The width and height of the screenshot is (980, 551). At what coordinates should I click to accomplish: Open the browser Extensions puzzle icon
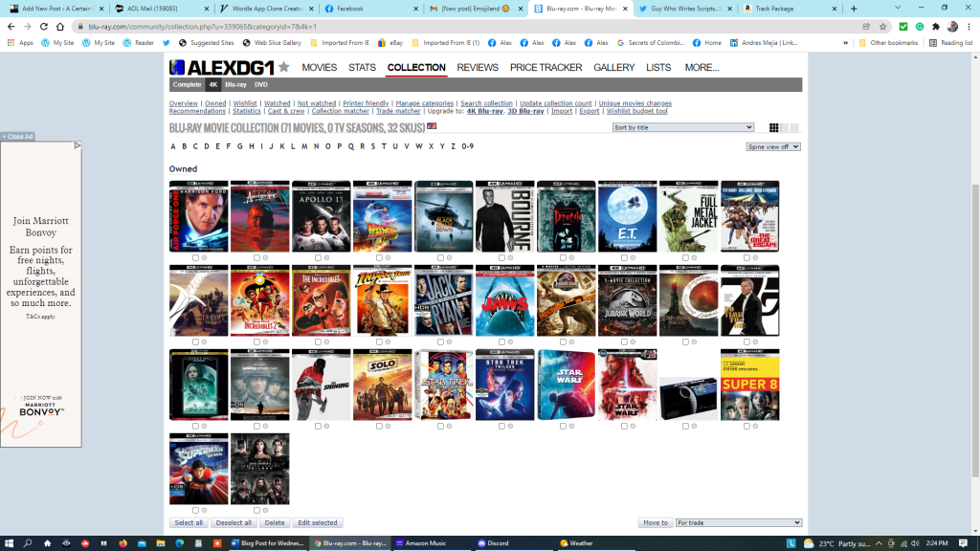[x=934, y=27]
